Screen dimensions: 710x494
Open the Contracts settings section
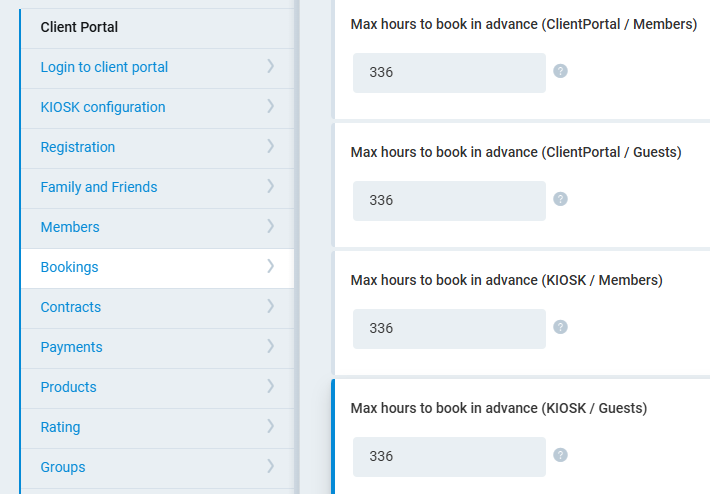(70, 307)
